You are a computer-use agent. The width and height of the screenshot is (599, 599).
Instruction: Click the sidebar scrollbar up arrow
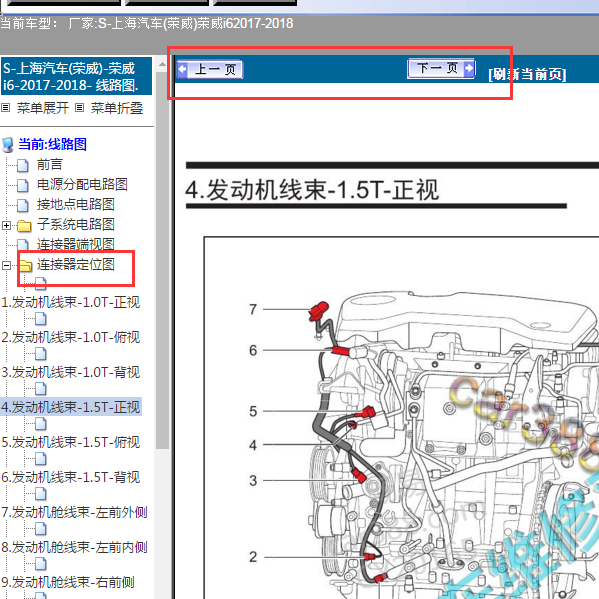pyautogui.click(x=162, y=64)
